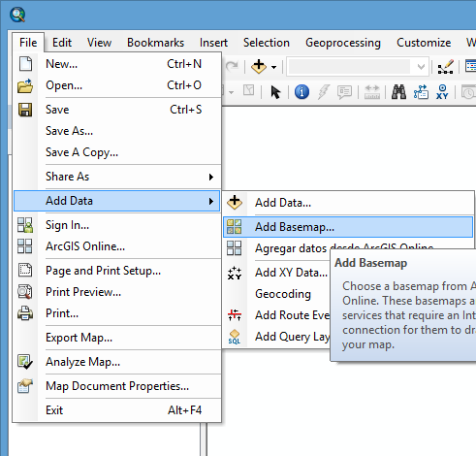Open the Bookmarks menu
476x456 pixels.
pyautogui.click(x=155, y=43)
